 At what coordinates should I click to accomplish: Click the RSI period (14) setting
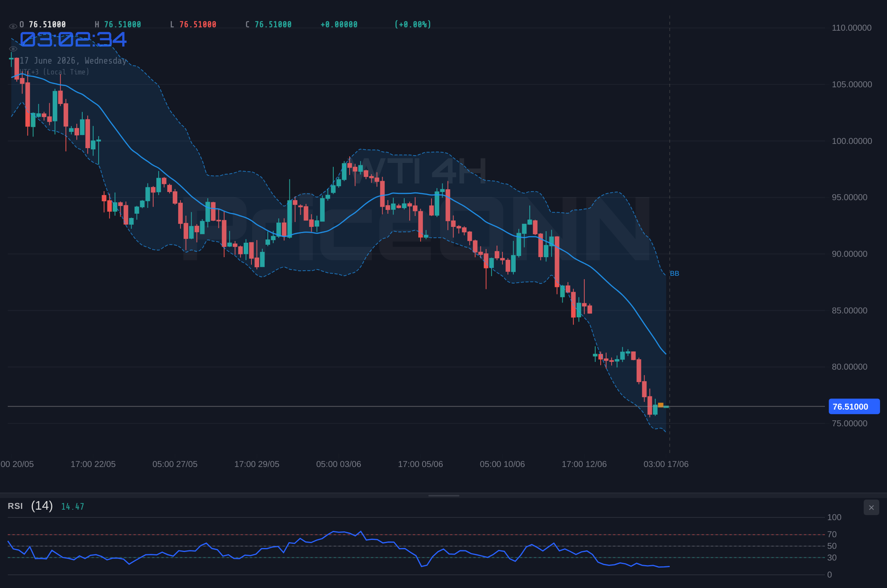[42, 506]
